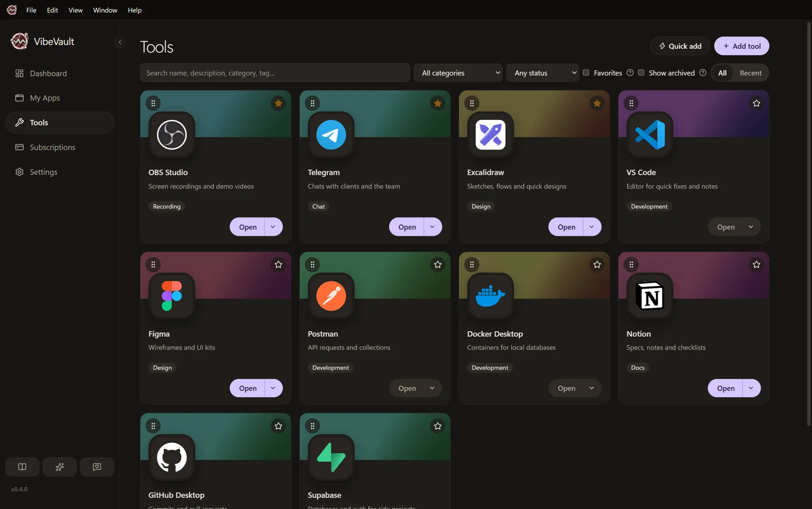
Task: Open the book icon at sidebar bottom
Action: pyautogui.click(x=22, y=467)
